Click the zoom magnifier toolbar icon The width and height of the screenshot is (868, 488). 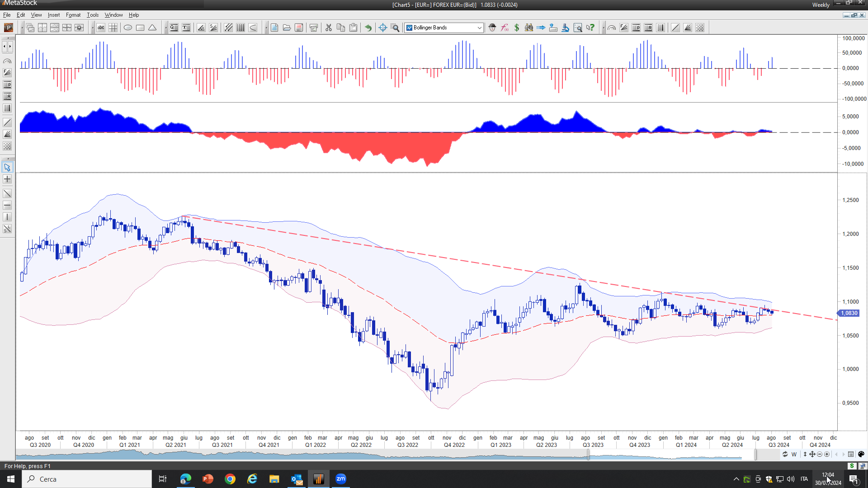pos(395,28)
